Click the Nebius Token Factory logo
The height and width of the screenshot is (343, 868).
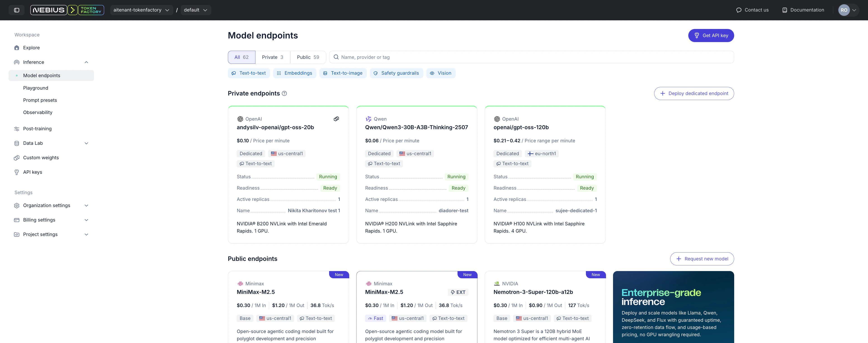67,10
